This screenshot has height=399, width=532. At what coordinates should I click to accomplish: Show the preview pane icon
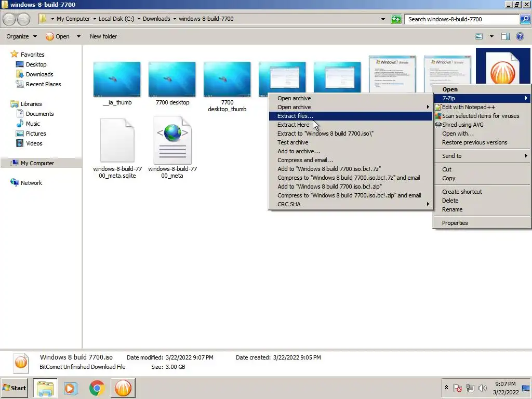pos(505,36)
